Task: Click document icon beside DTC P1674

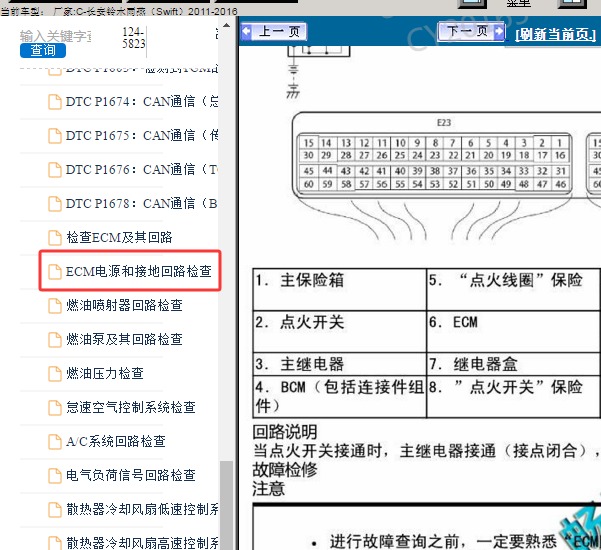Action: 55,102
